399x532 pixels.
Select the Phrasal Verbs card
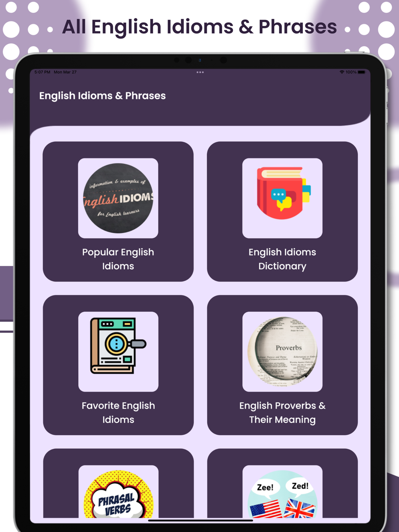click(x=118, y=483)
